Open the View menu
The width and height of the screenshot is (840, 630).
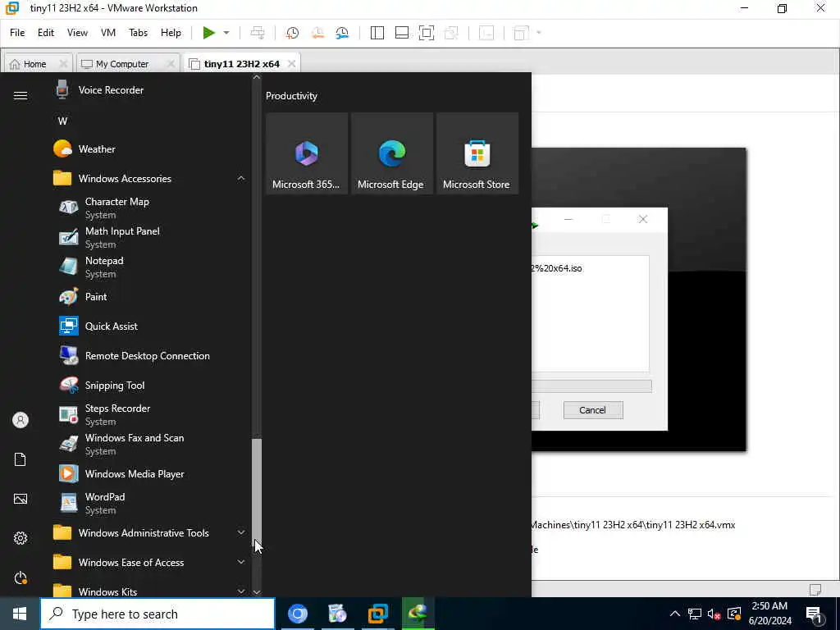pyautogui.click(x=77, y=33)
